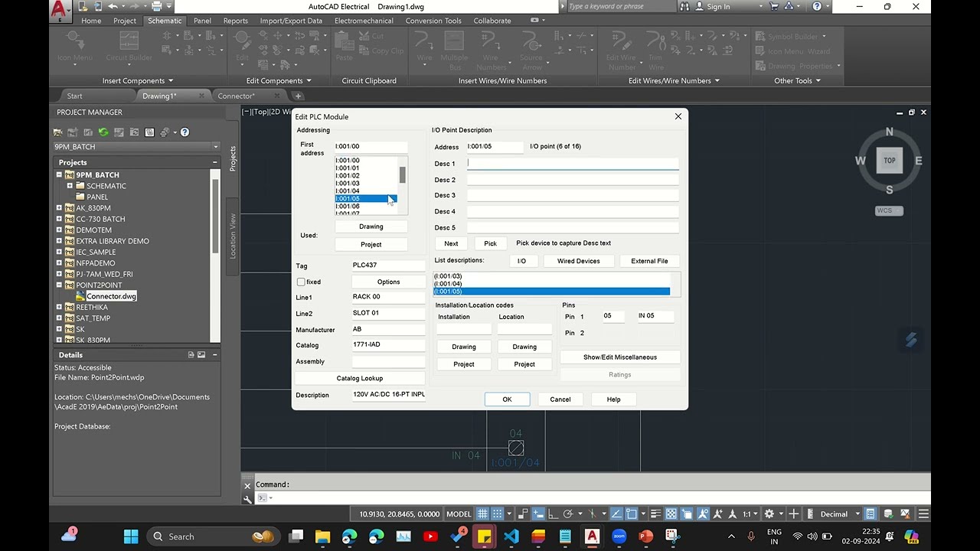Open YouTube app icon in taskbar
980x551 pixels.
coord(430,536)
